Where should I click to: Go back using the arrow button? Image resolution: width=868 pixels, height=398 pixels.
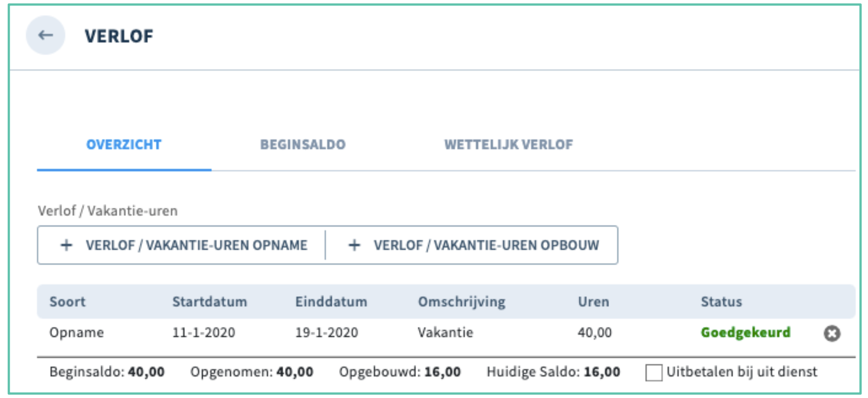pyautogui.click(x=45, y=35)
